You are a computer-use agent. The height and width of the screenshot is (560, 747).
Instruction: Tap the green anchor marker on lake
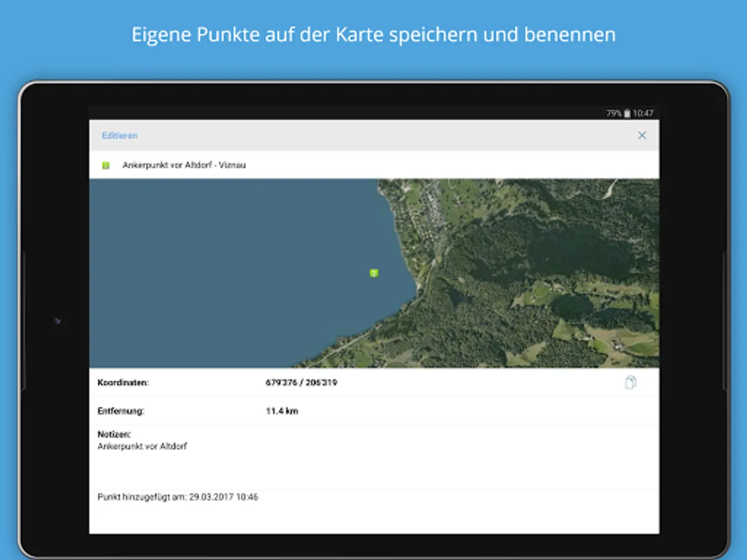(374, 273)
